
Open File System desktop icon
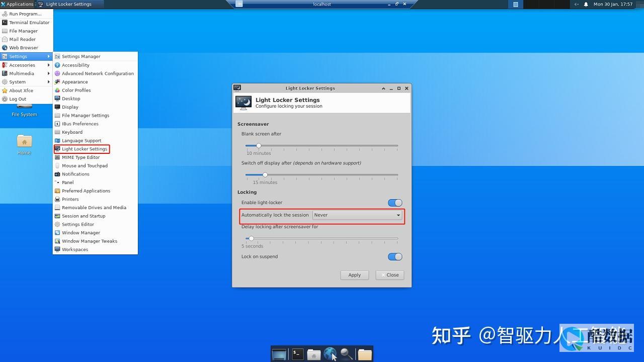pos(24,110)
